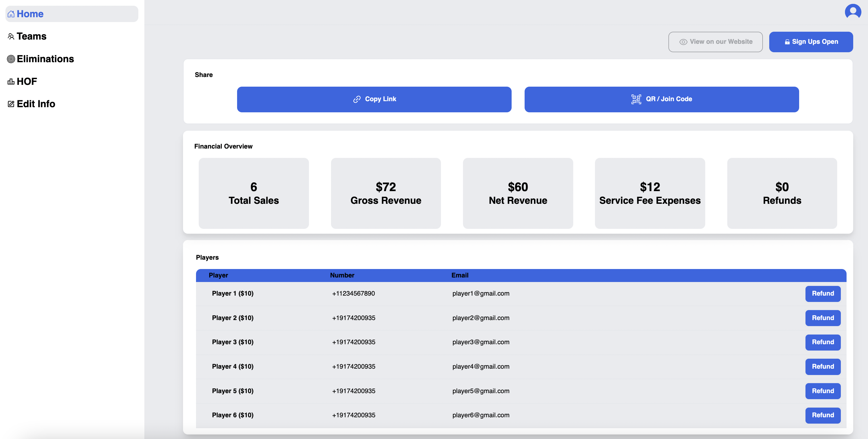The height and width of the screenshot is (439, 868).
Task: Select the $0 Refunds card
Action: click(x=782, y=193)
